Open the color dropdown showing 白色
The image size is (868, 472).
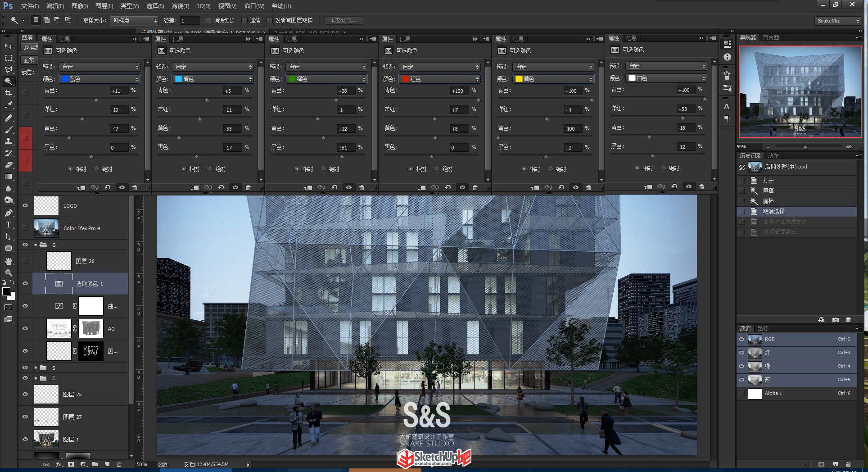666,78
